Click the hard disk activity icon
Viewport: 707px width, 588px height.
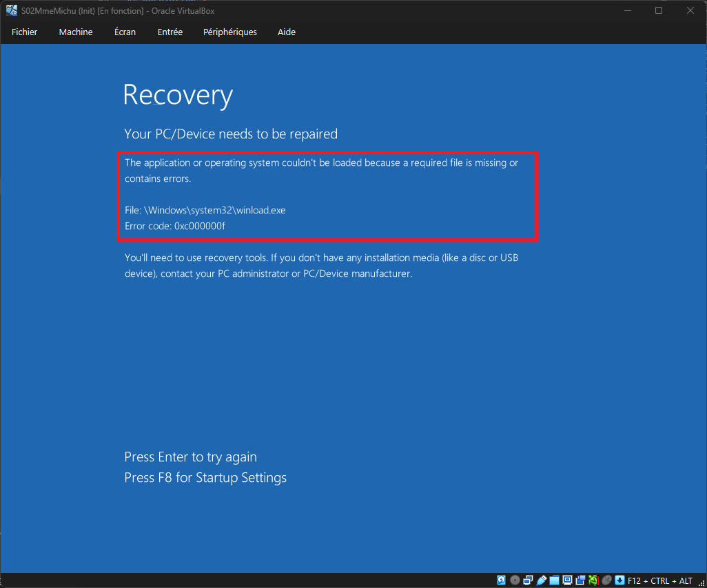502,580
